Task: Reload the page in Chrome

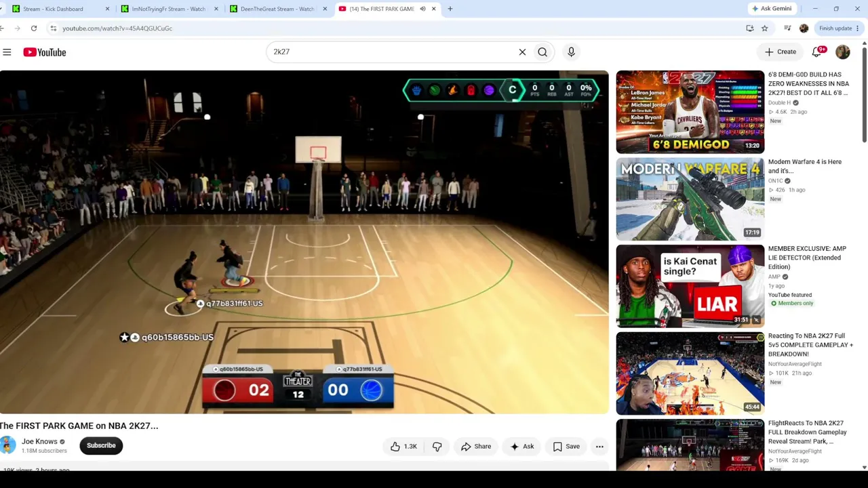Action: click(34, 28)
